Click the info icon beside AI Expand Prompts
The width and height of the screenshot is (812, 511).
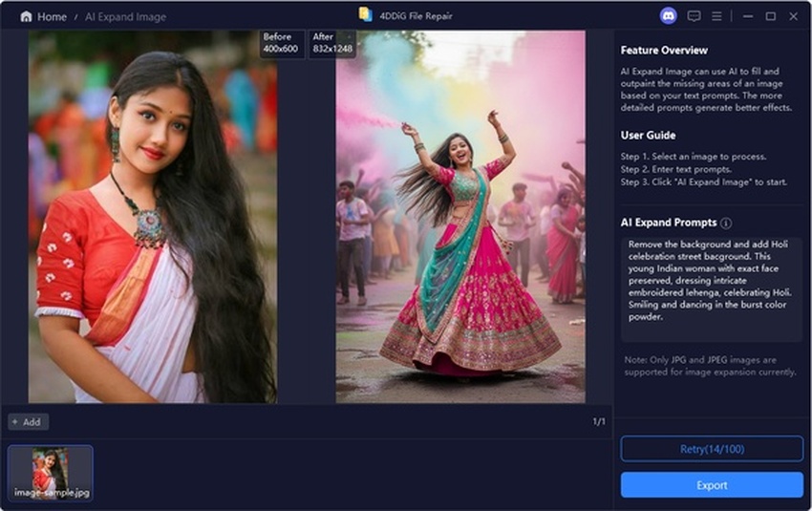[x=726, y=224]
